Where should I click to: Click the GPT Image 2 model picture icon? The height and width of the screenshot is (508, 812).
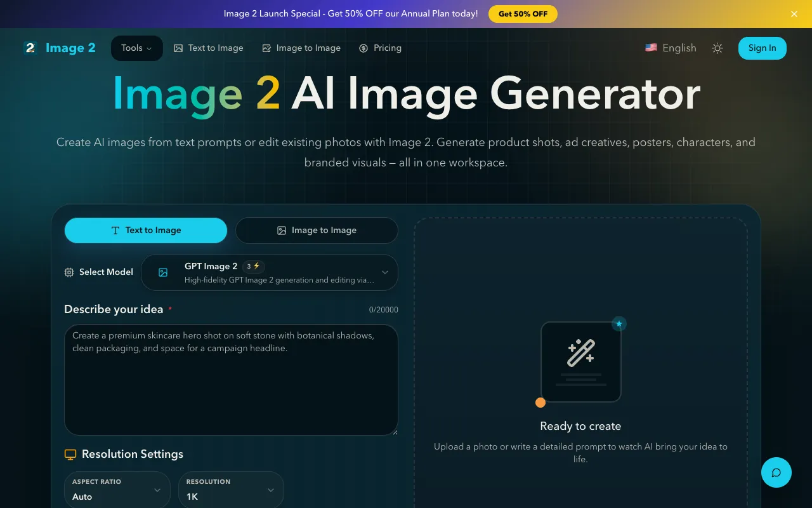coord(163,272)
